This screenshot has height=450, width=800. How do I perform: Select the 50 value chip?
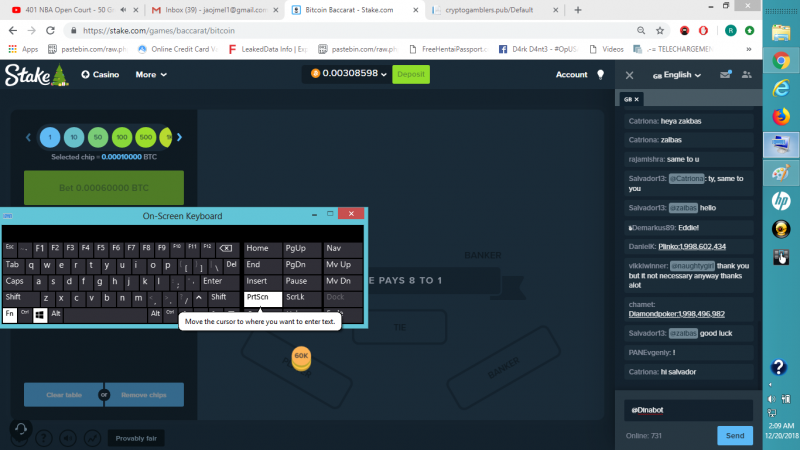(98, 137)
